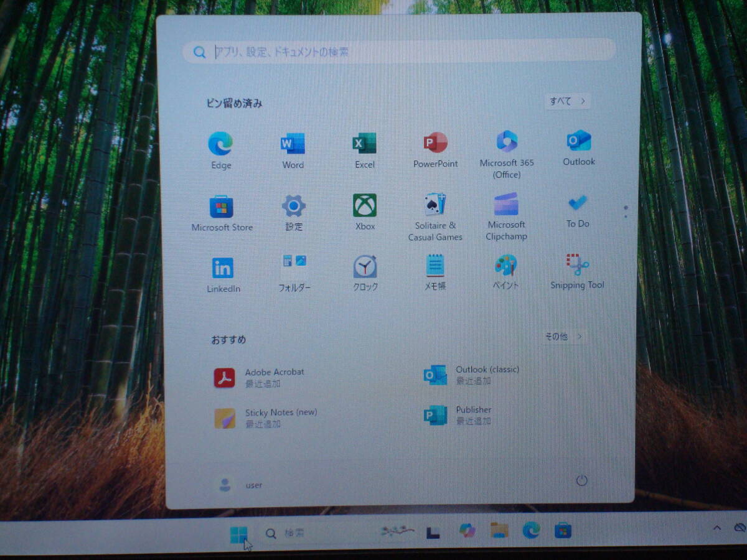Open Microsoft Store on the taskbar

click(x=563, y=530)
